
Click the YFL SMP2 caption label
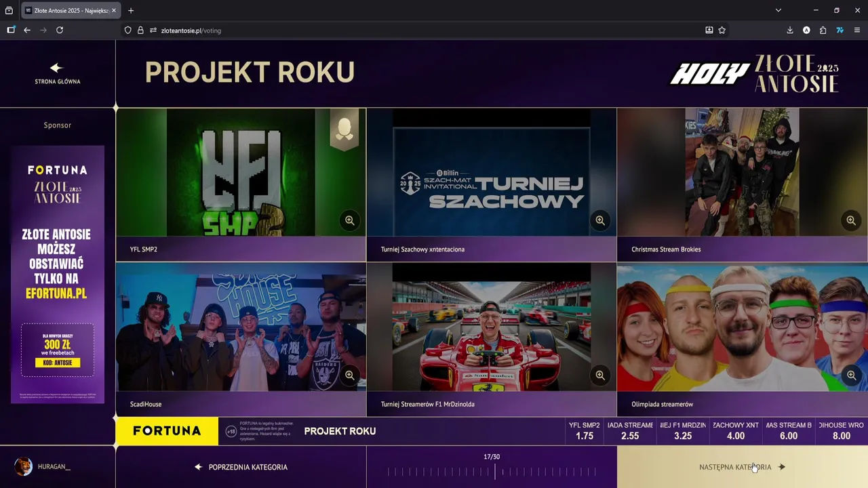[x=144, y=249]
